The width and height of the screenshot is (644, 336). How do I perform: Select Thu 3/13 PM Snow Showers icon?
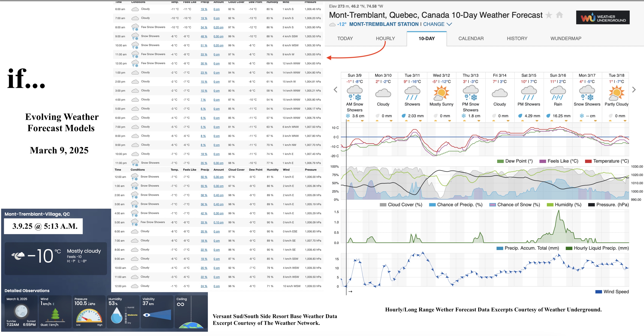(x=471, y=93)
